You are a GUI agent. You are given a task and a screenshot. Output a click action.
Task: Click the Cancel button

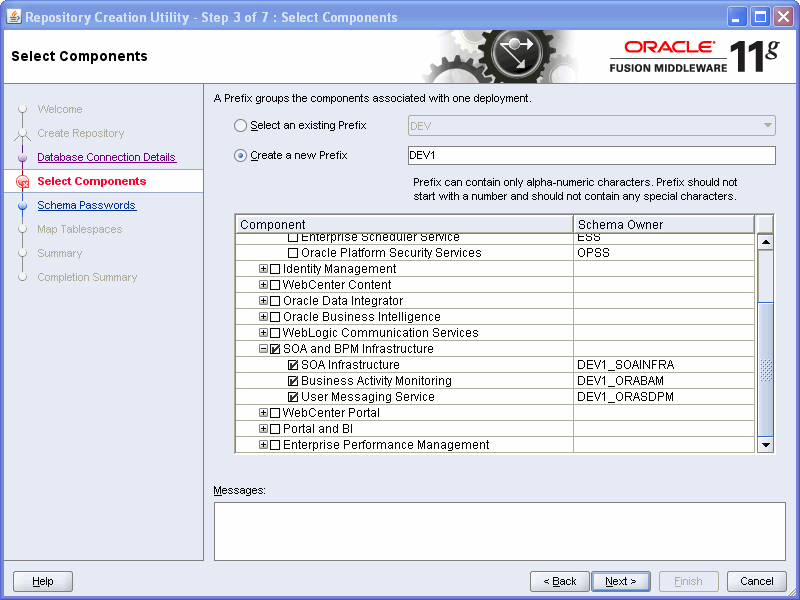coord(757,581)
